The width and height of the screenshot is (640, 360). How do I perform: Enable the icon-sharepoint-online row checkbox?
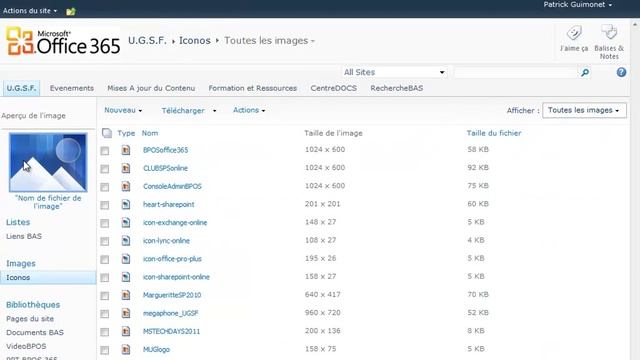pyautogui.click(x=105, y=278)
